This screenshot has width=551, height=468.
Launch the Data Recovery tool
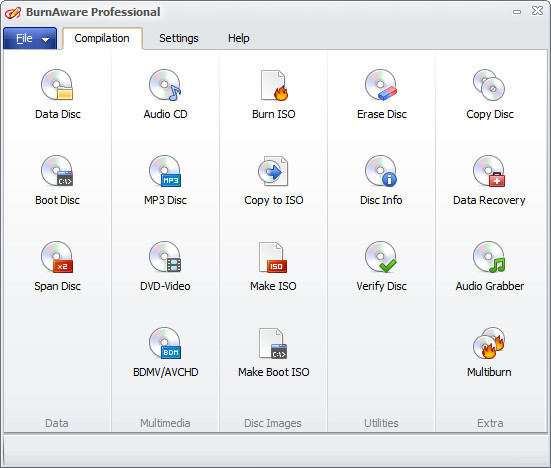pyautogui.click(x=489, y=180)
